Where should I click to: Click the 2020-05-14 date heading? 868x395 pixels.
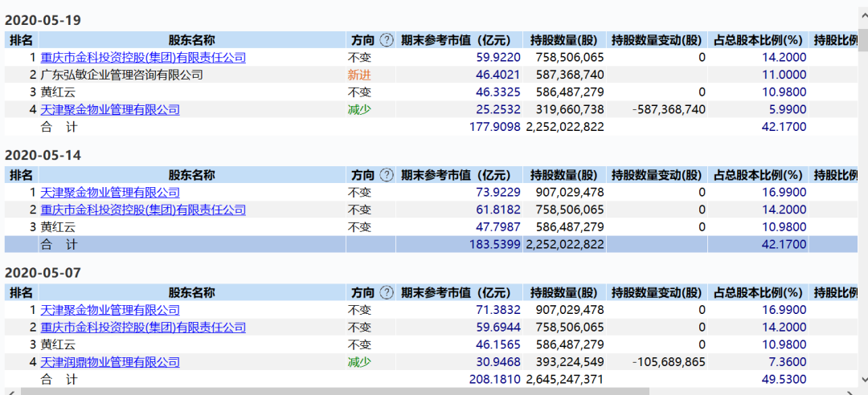43,156
